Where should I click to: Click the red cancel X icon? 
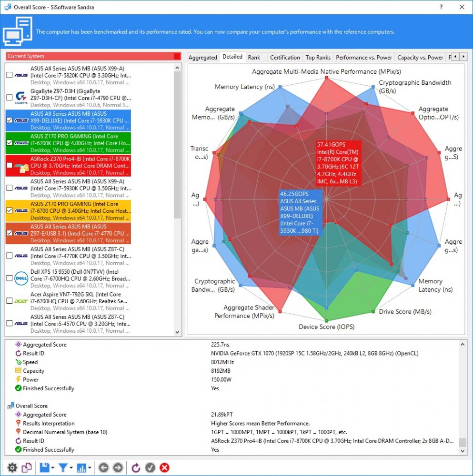click(165, 467)
